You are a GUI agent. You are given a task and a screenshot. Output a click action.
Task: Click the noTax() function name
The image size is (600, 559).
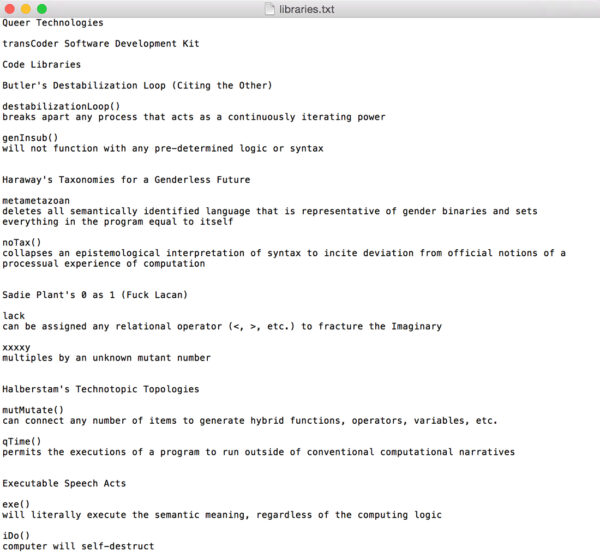[22, 243]
